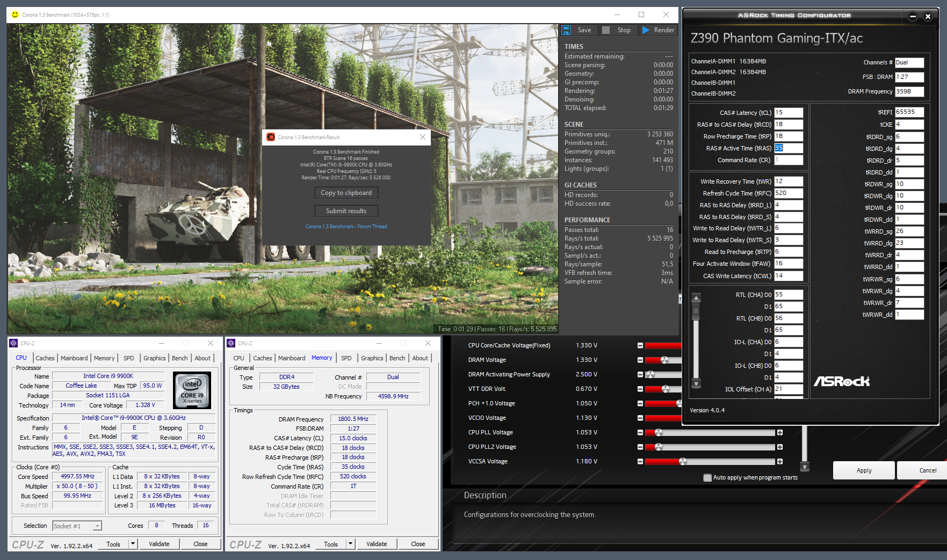Click the tREFI value field
The height and width of the screenshot is (560, 947).
coord(909,112)
